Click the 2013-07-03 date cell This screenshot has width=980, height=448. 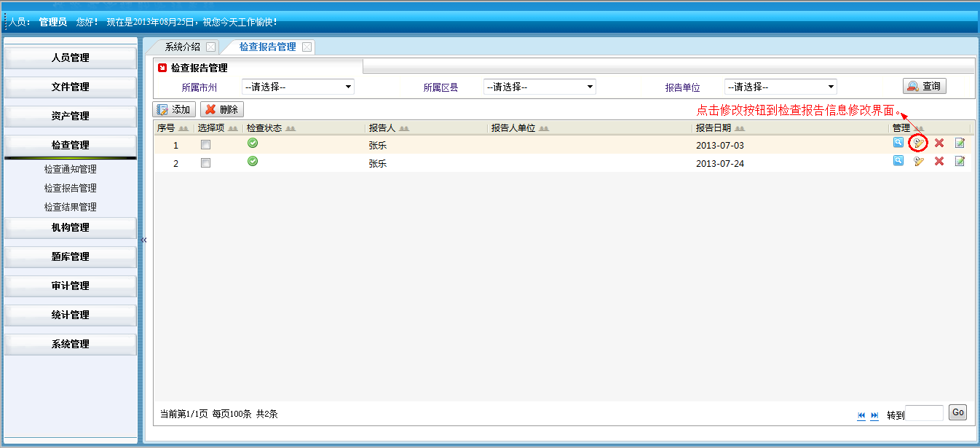click(x=720, y=145)
